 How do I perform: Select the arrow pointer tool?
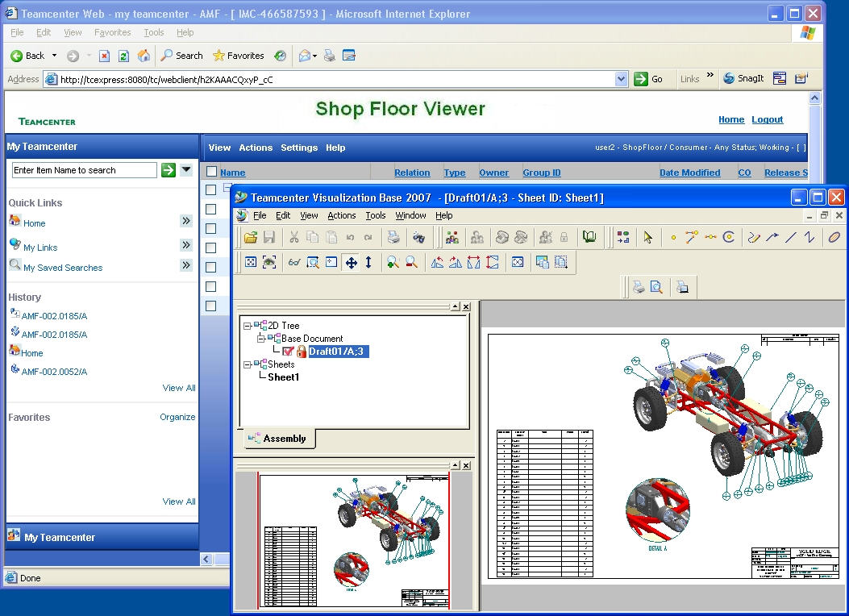pos(647,237)
